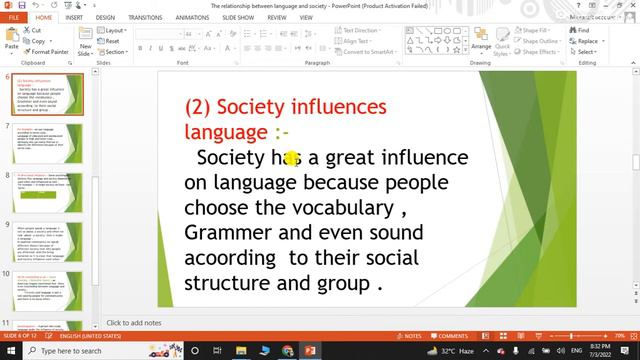Fit slide to current window icon
The height and width of the screenshot is (360, 640).
tap(634, 336)
